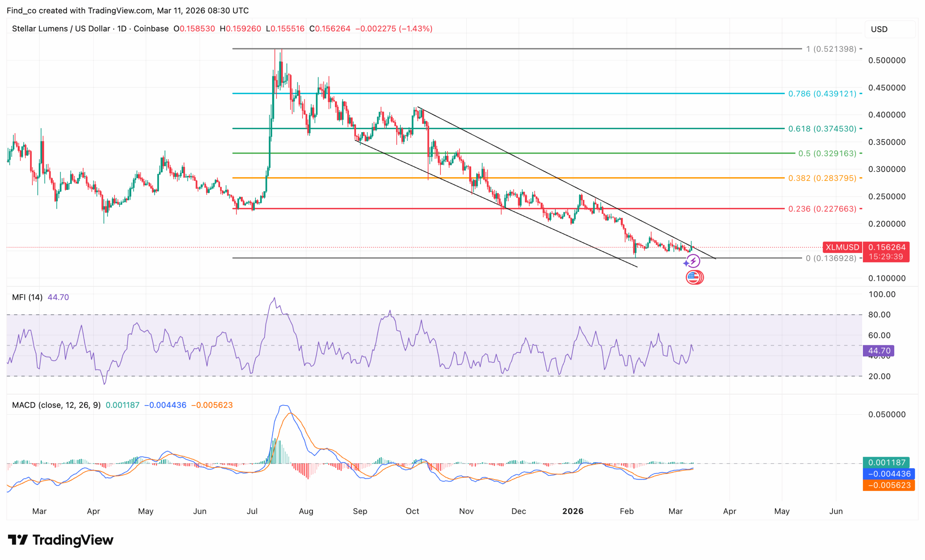Viewport: 925px width, 560px height.
Task: Click the 0.500000 price axis label
Action: point(887,60)
